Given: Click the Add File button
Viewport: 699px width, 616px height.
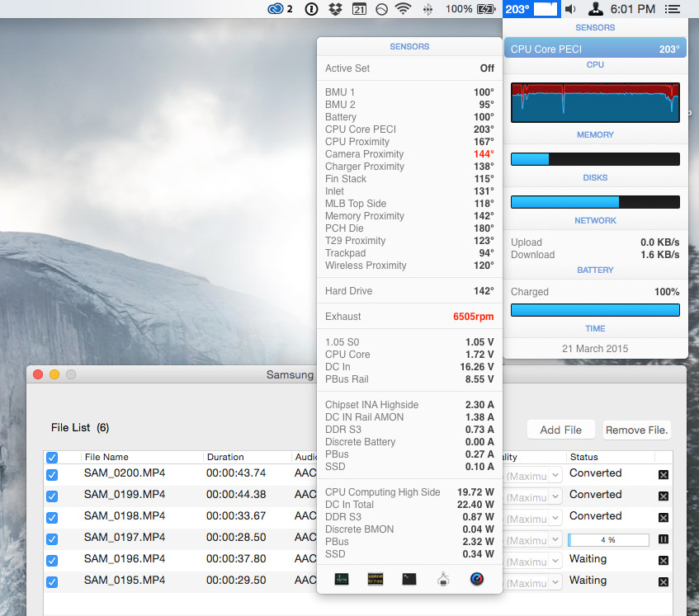Looking at the screenshot, I should 560,430.
